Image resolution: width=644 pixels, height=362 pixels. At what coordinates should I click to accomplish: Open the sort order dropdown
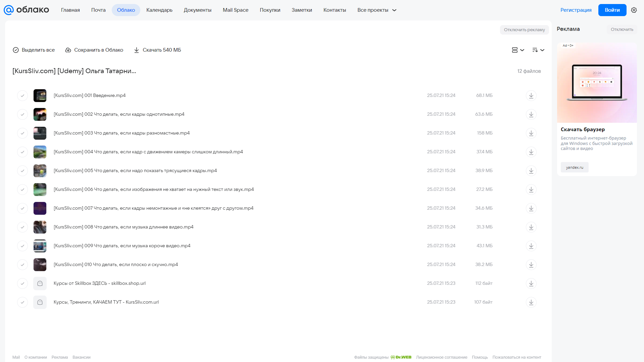tap(538, 50)
